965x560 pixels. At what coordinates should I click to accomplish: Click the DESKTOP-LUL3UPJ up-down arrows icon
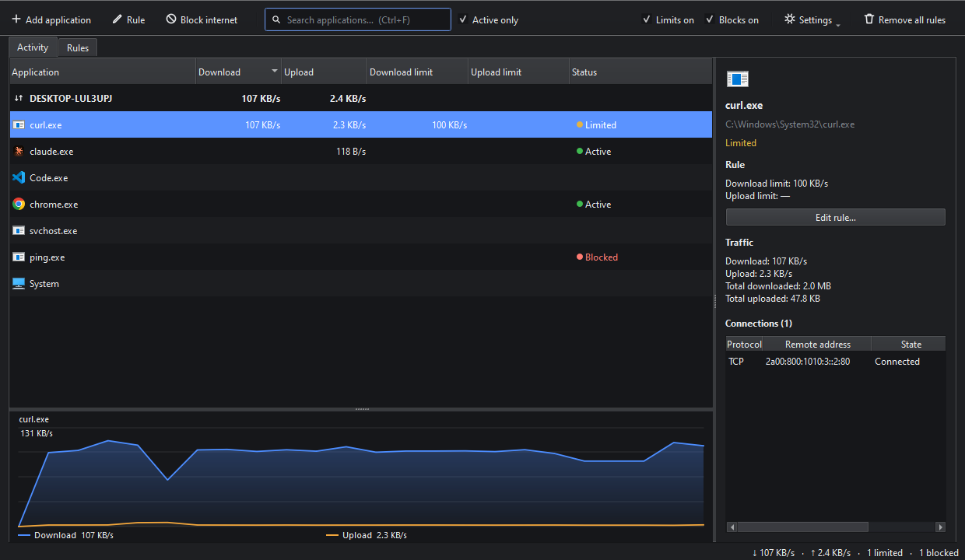tap(19, 99)
